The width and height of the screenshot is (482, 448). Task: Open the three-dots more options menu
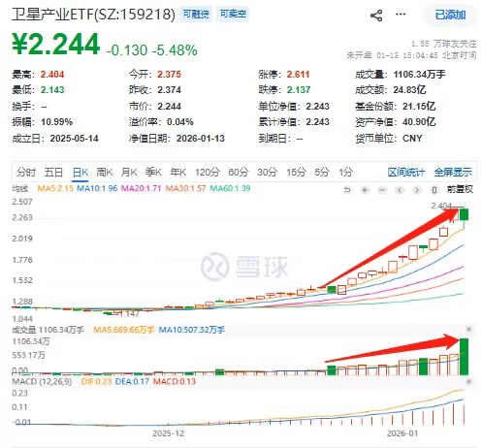coord(401,15)
